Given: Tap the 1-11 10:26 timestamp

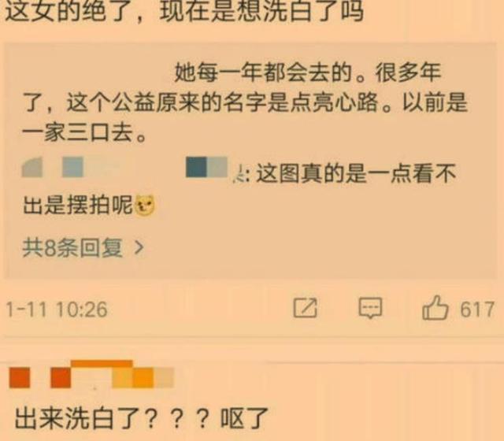Looking at the screenshot, I should 57,309.
